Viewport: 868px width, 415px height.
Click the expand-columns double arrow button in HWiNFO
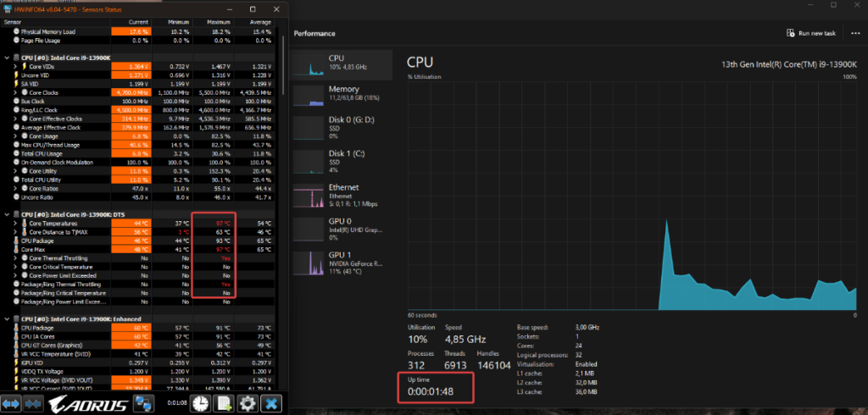(11, 404)
